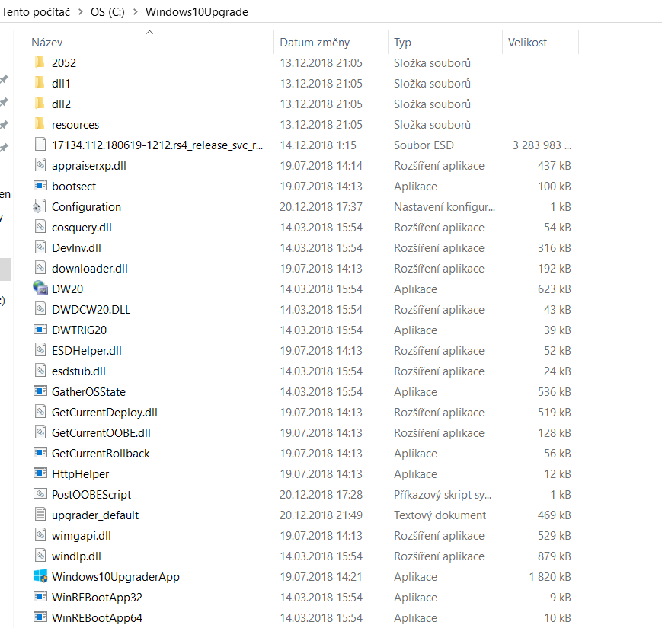Click file name upgrader_default

(x=95, y=515)
